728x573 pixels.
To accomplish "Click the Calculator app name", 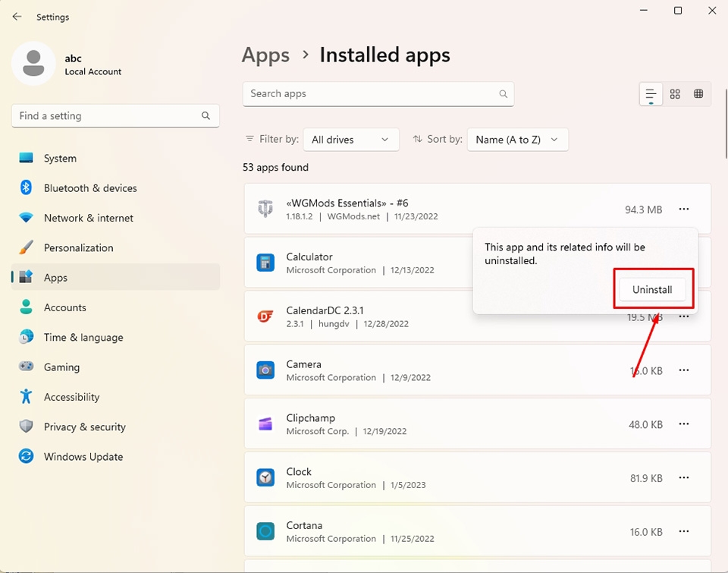I will click(309, 257).
